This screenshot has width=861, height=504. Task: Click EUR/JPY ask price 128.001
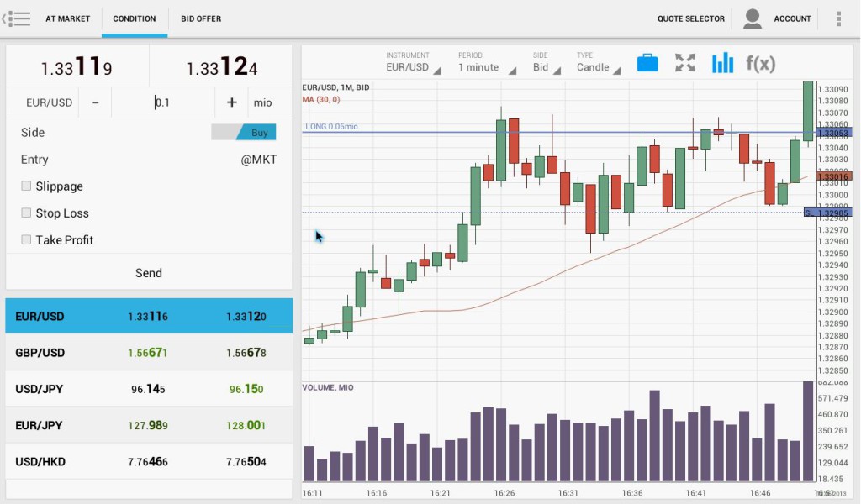[x=246, y=425]
